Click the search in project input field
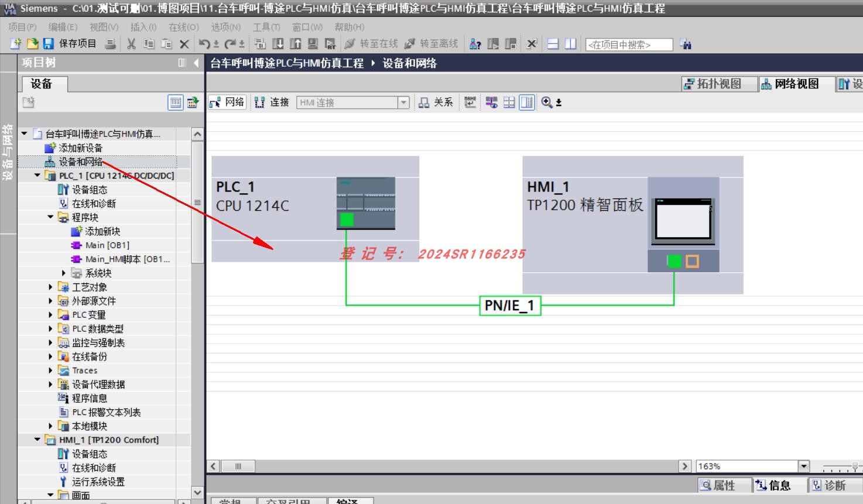Viewport: 863px width, 504px height. click(629, 44)
